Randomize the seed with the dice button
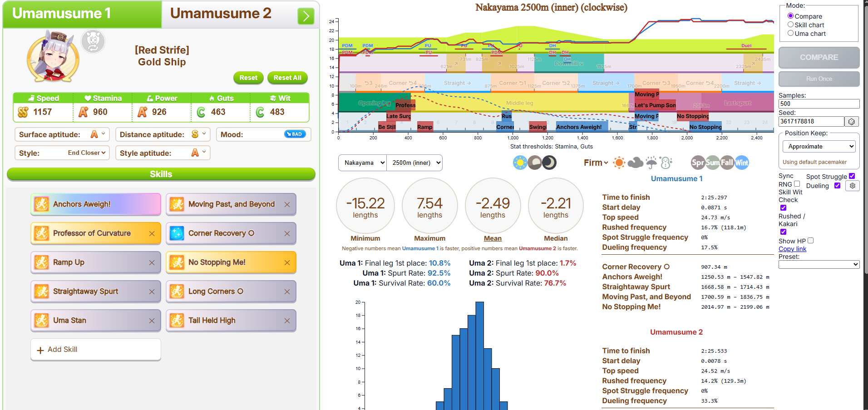Viewport: 868px width, 410px height. click(x=852, y=122)
